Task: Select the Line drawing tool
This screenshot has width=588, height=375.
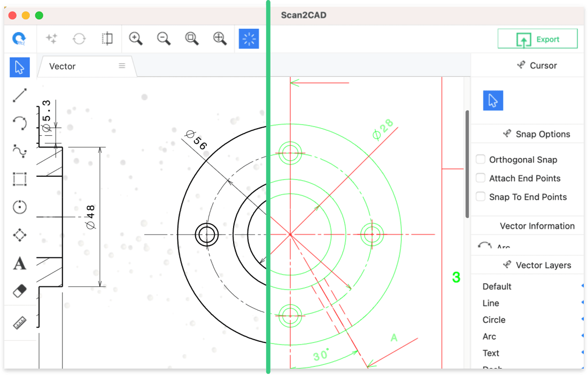Action: coord(19,95)
